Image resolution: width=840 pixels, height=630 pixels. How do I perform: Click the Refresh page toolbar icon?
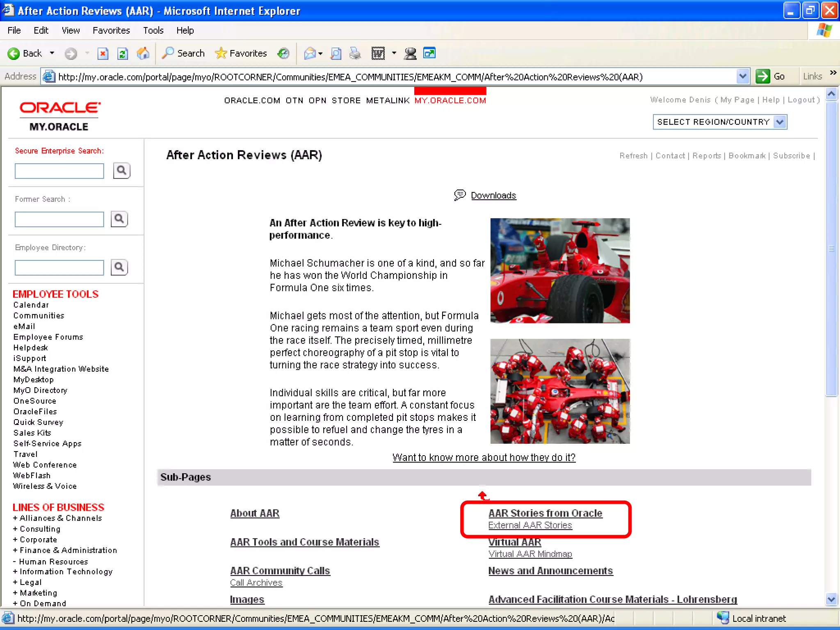click(123, 54)
